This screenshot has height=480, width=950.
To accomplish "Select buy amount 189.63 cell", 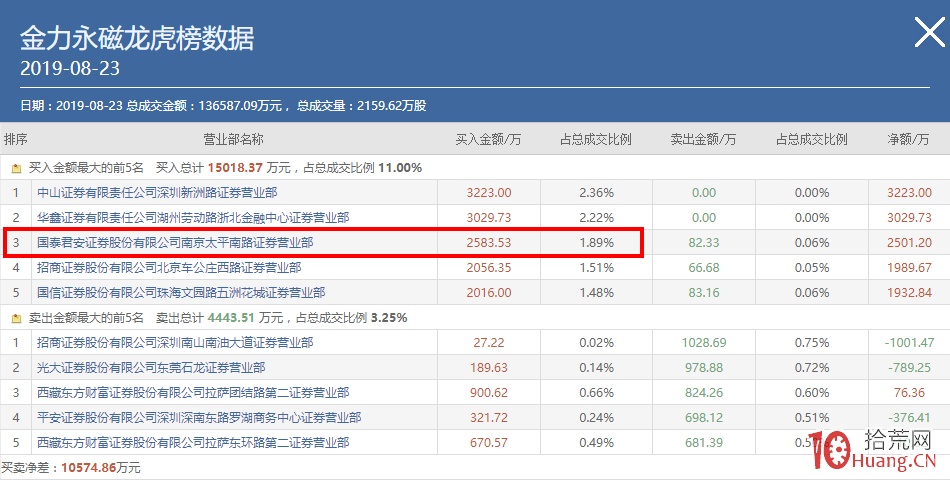I will (x=489, y=367).
